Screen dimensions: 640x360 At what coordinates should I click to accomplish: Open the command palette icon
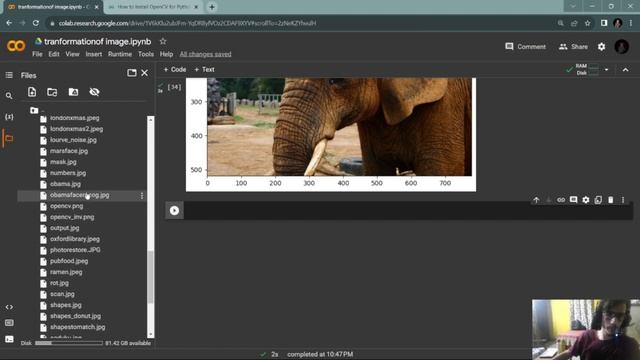9,323
